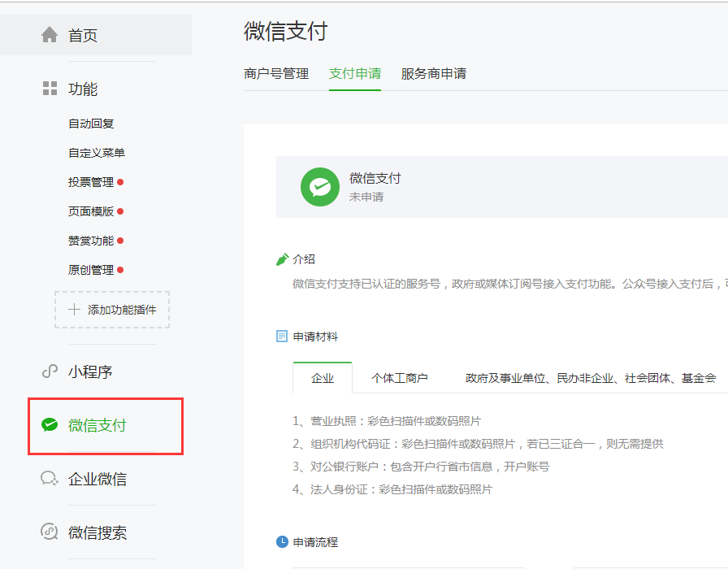The image size is (728, 569).
Task: Select the 政府及事业单位 materials tab
Action: coord(591,378)
